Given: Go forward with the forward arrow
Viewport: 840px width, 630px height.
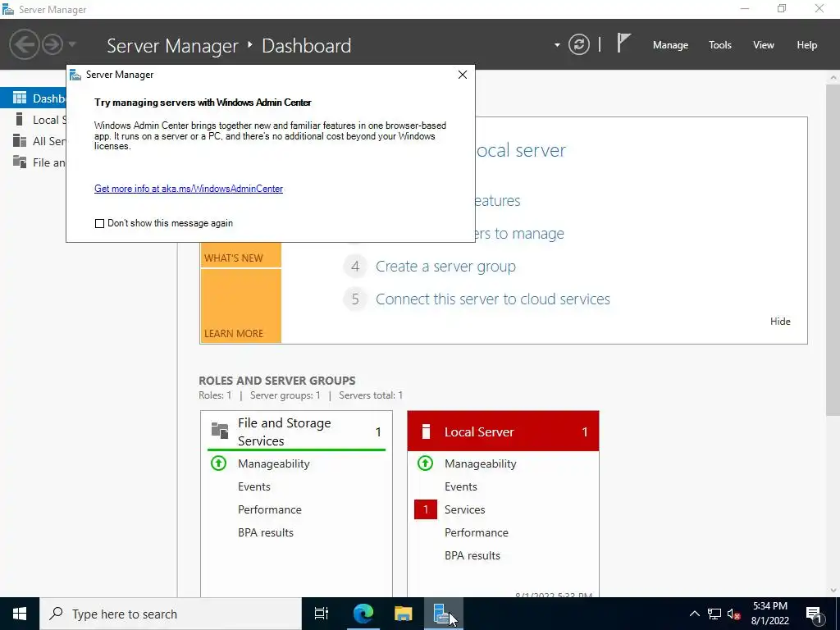Looking at the screenshot, I should pyautogui.click(x=52, y=44).
